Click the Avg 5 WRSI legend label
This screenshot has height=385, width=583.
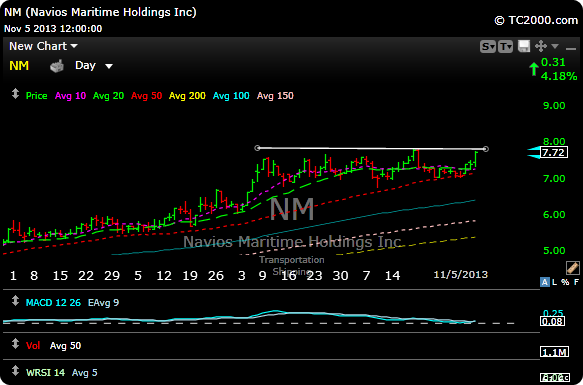(84, 373)
